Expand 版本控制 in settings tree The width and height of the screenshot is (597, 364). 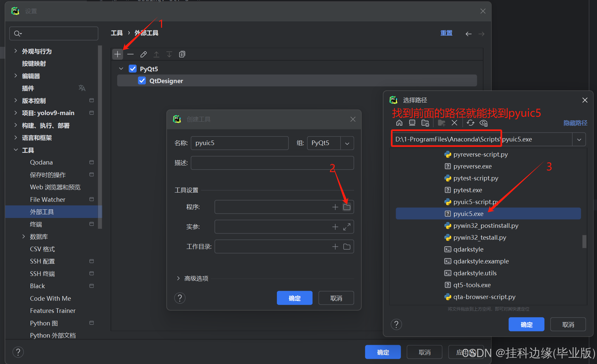[x=16, y=101]
